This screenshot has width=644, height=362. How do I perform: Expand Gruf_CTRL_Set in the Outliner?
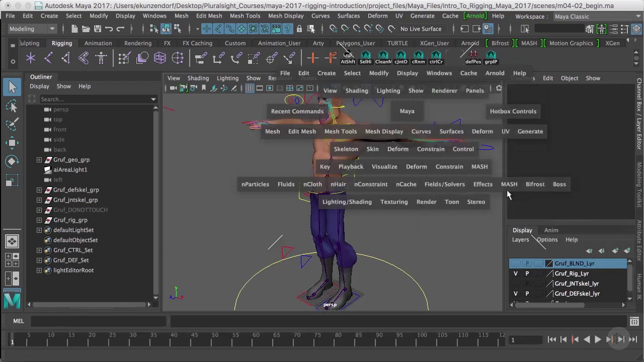[x=39, y=250]
